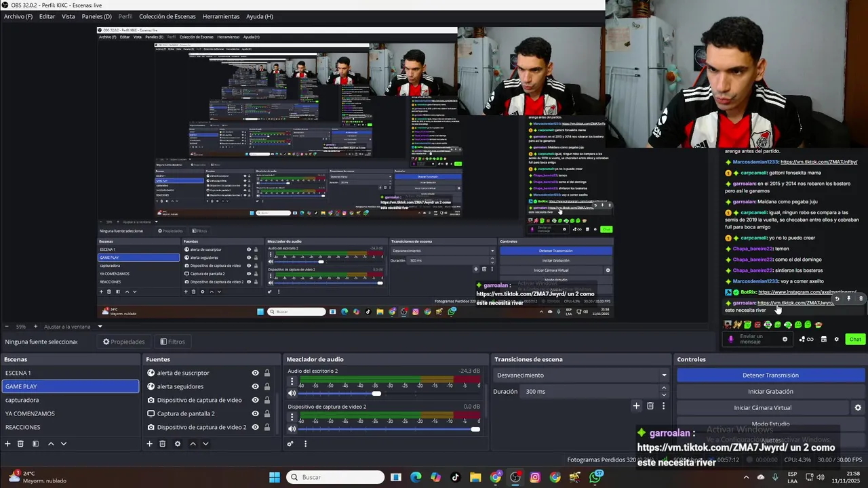
Task: Mute Dispositivo de captura de video 2 audio
Action: click(292, 429)
